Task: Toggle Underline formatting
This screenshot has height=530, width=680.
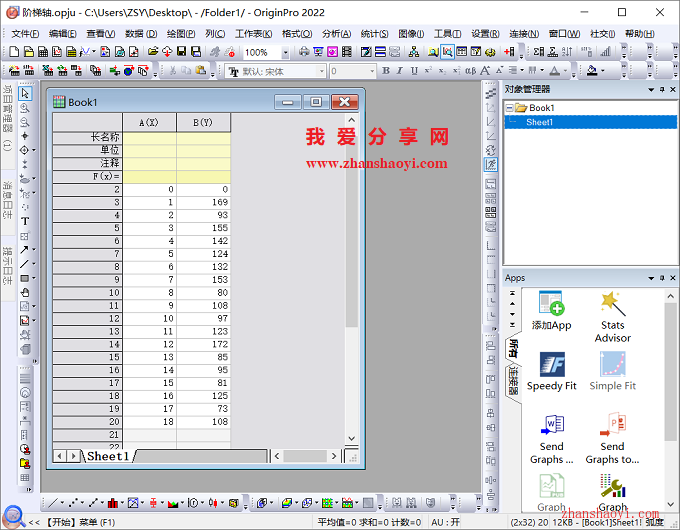Action: 414,71
